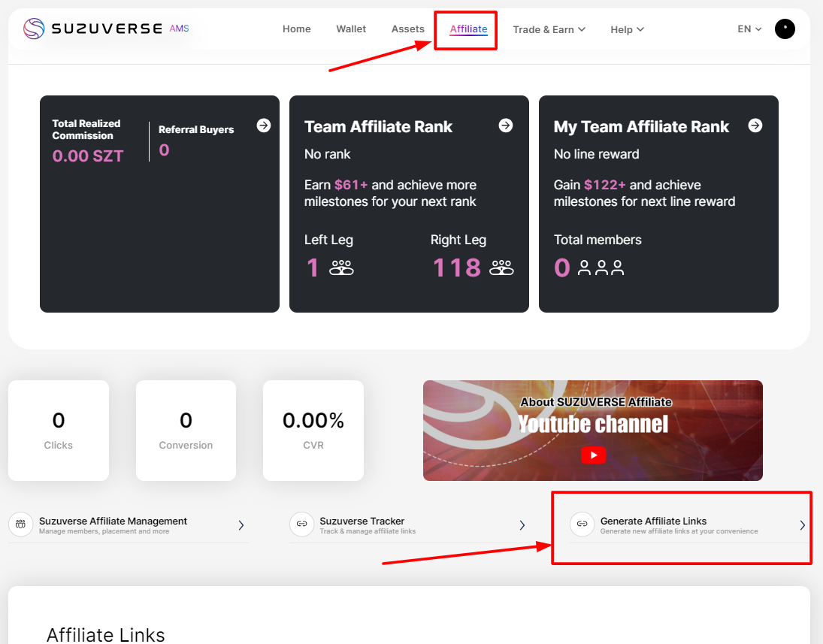Open chevron next to Suzuverse Affiliate Management

click(241, 525)
